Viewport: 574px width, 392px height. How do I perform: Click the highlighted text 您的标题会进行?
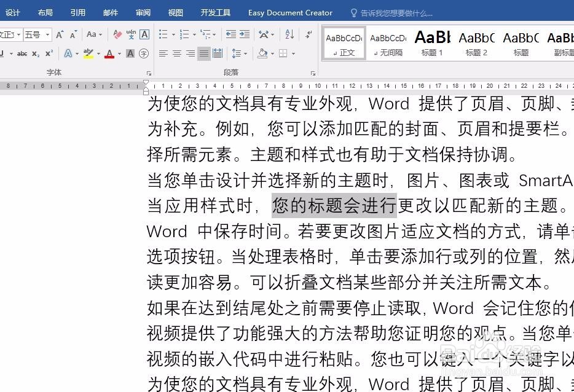coord(334,205)
